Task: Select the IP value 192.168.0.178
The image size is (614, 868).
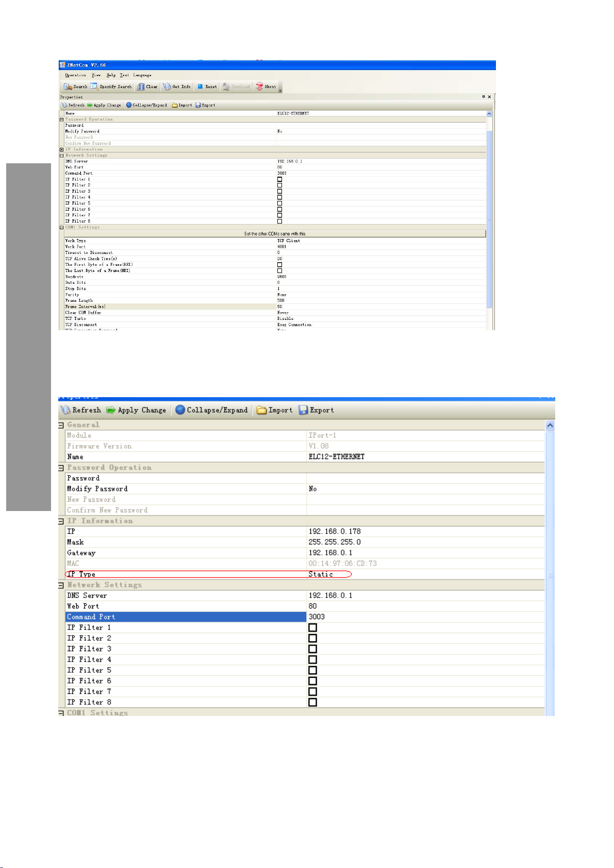Action: point(335,531)
